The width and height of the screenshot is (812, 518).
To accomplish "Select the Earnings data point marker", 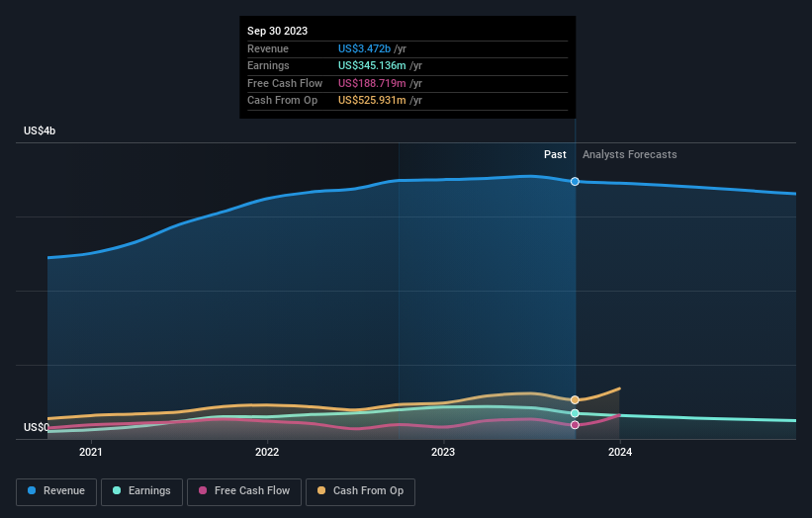I will click(x=575, y=413).
